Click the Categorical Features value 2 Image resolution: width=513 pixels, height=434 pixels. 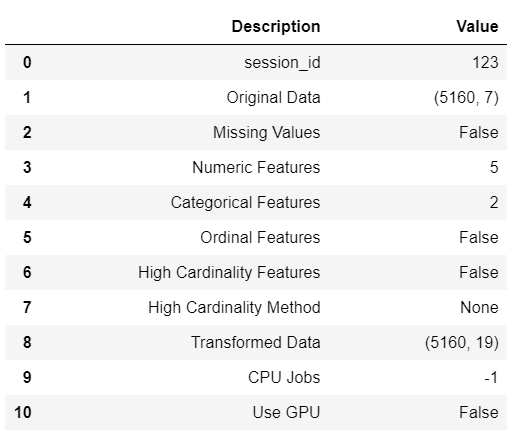(494, 203)
